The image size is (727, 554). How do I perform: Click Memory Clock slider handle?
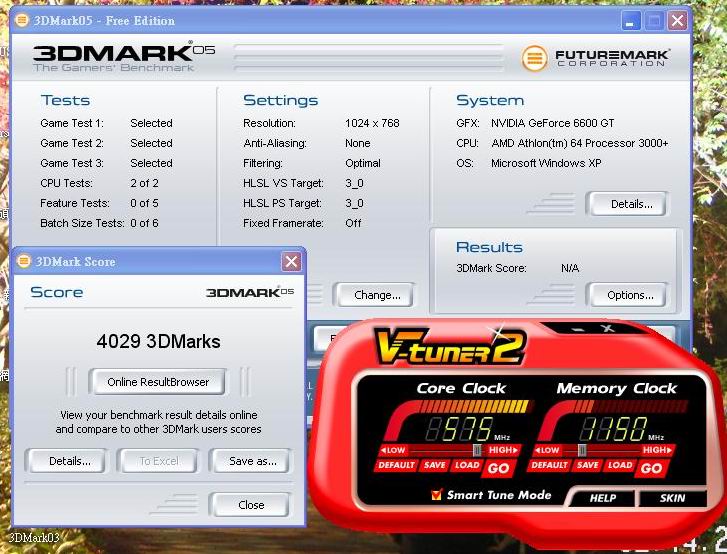pos(582,450)
